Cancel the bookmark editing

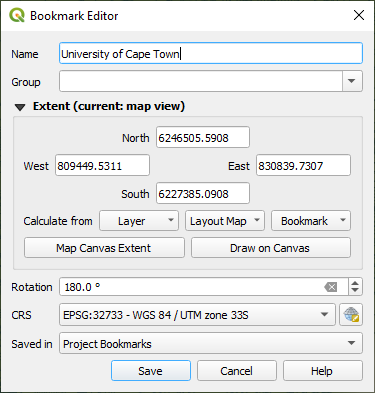coord(237,371)
